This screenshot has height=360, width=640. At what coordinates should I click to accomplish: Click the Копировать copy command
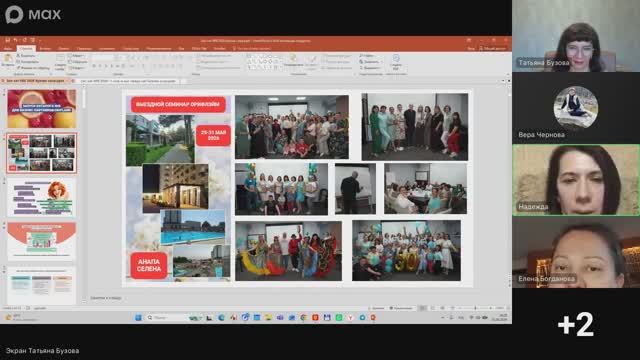(x=28, y=62)
